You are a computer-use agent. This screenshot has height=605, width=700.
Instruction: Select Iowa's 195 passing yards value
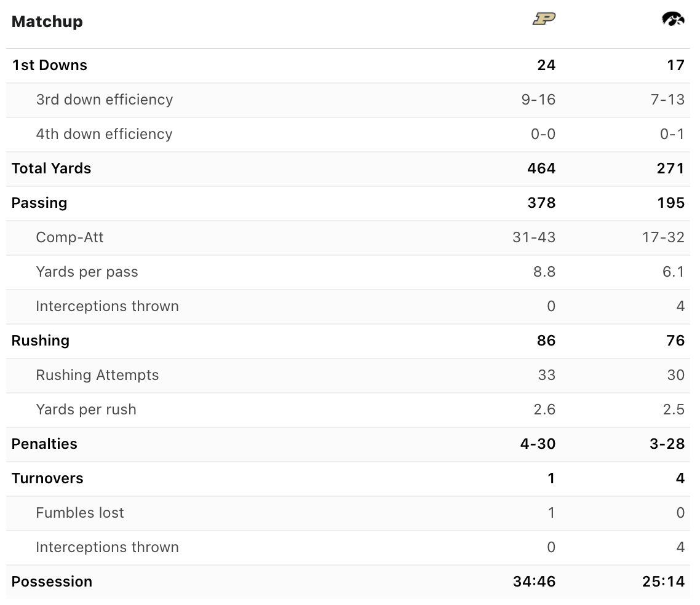tap(670, 203)
